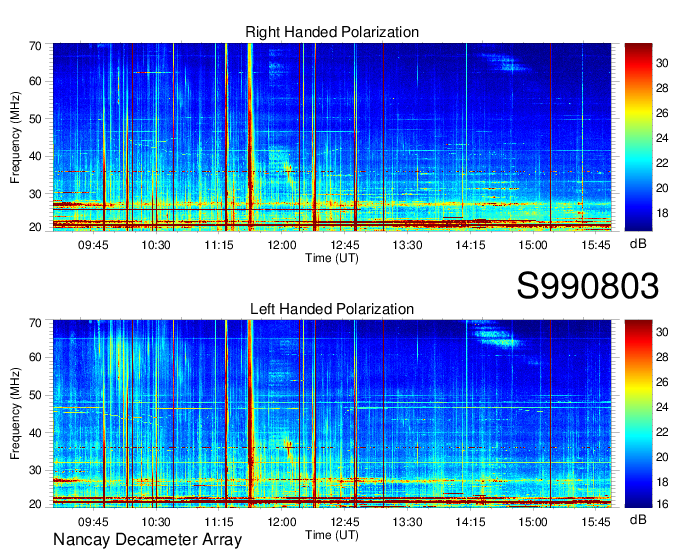Click the Right Handed Polarization title

[x=332, y=32]
